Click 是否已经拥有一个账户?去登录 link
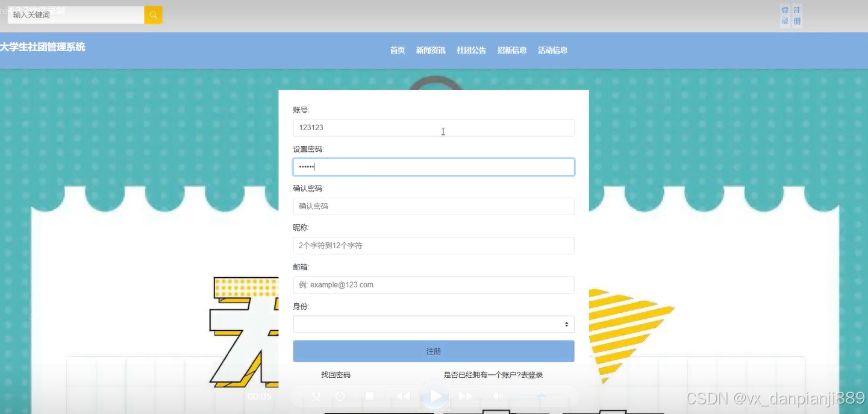This screenshot has height=414, width=868. [493, 375]
